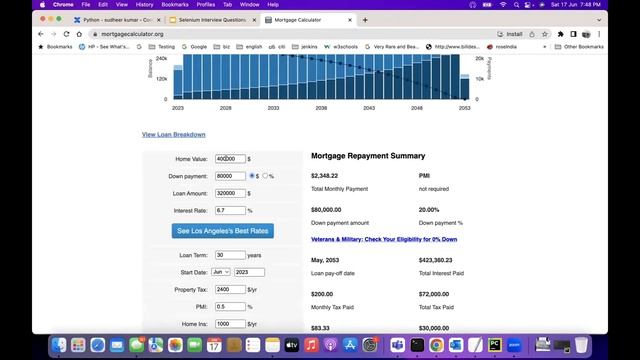Open the Profiles menu
The height and width of the screenshot is (360, 640).
pos(206,5)
